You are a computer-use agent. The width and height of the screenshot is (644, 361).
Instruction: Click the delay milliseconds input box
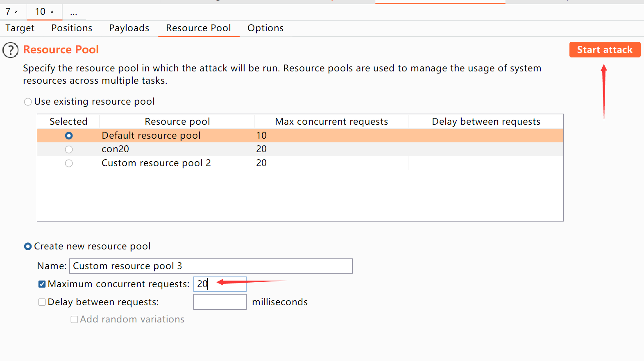(220, 302)
